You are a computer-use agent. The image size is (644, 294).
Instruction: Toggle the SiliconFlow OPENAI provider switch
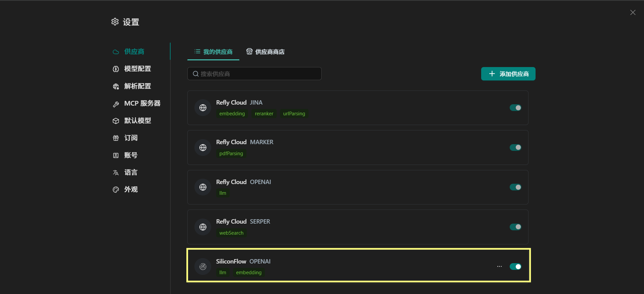(x=515, y=267)
